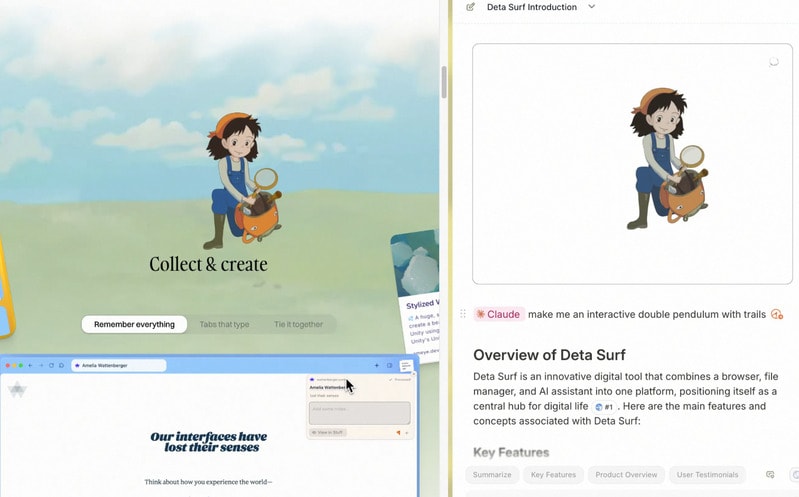799x497 pixels.
Task: Click the drag handle beside the Claude prompt
Action: point(462,314)
